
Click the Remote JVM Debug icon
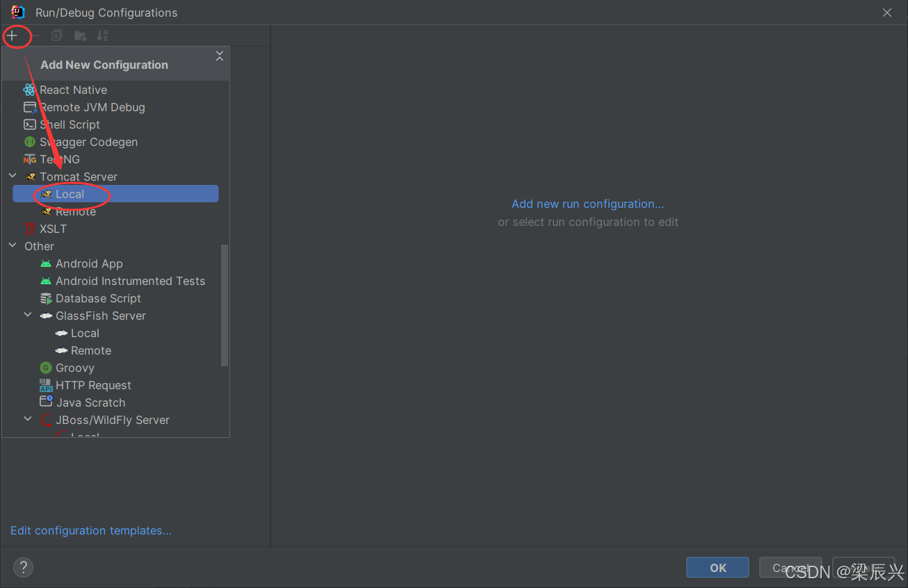click(29, 107)
